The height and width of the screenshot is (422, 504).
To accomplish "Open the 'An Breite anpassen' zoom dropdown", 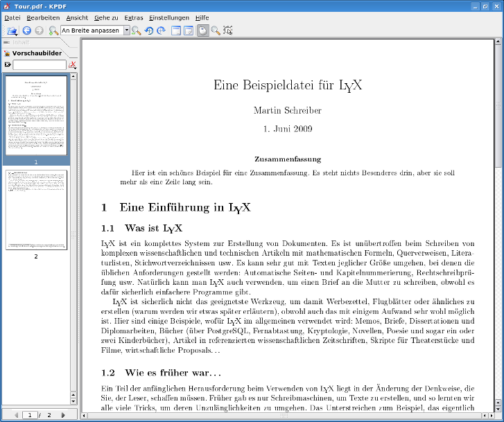I will 127,30.
